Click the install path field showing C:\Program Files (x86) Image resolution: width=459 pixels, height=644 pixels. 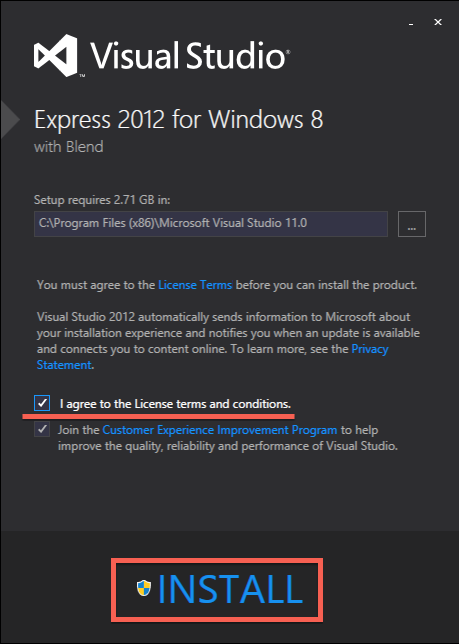point(211,224)
